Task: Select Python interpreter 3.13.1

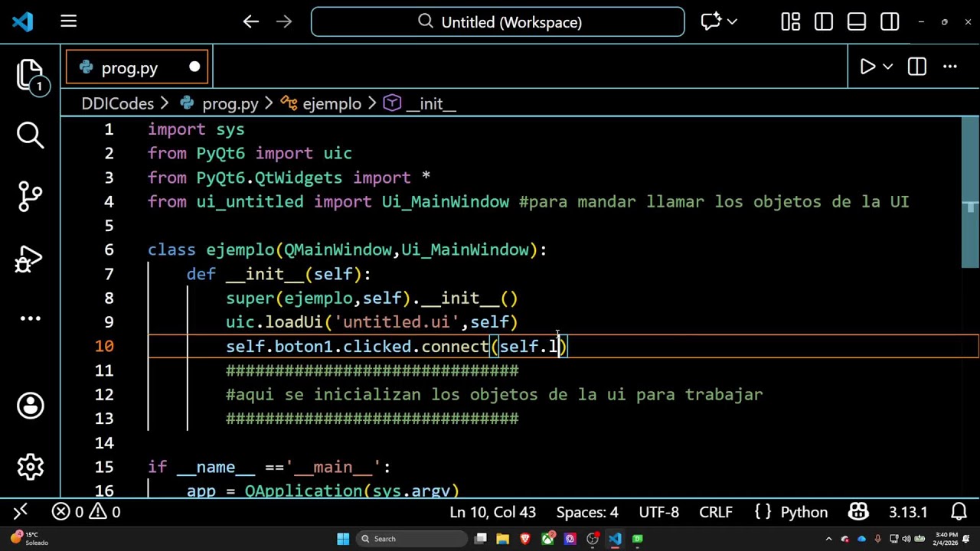Action: (908, 512)
